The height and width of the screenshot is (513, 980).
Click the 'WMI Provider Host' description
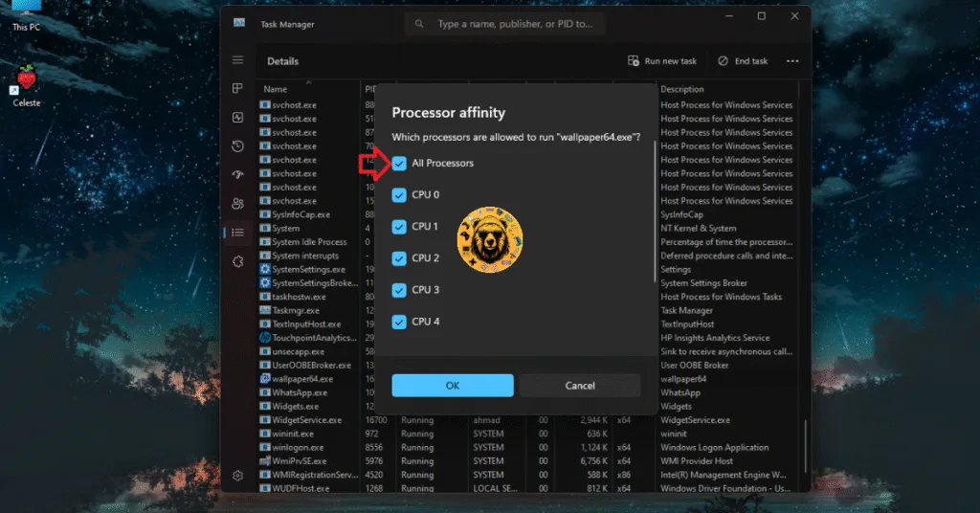[697, 460]
